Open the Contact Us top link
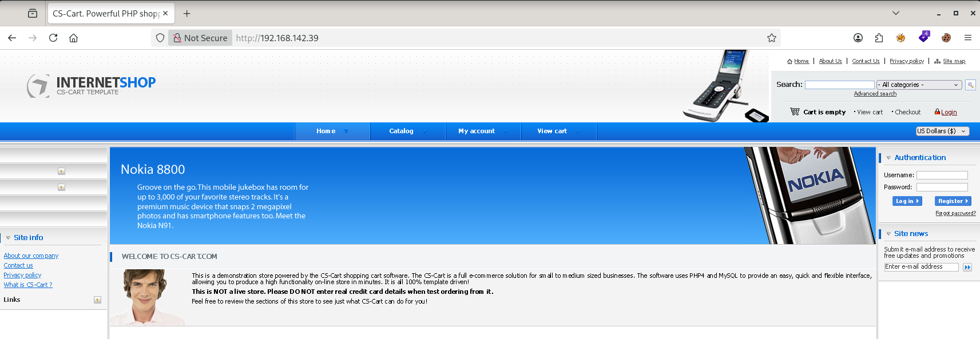Screen dimensions: 980x339 [x=866, y=61]
